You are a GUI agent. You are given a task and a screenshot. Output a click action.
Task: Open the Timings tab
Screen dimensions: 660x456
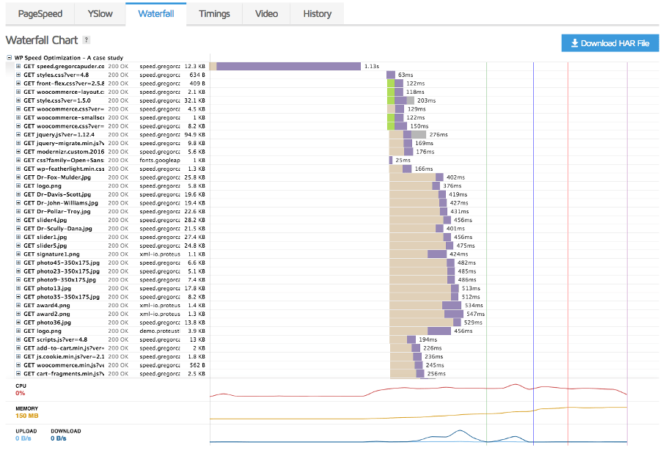point(214,14)
